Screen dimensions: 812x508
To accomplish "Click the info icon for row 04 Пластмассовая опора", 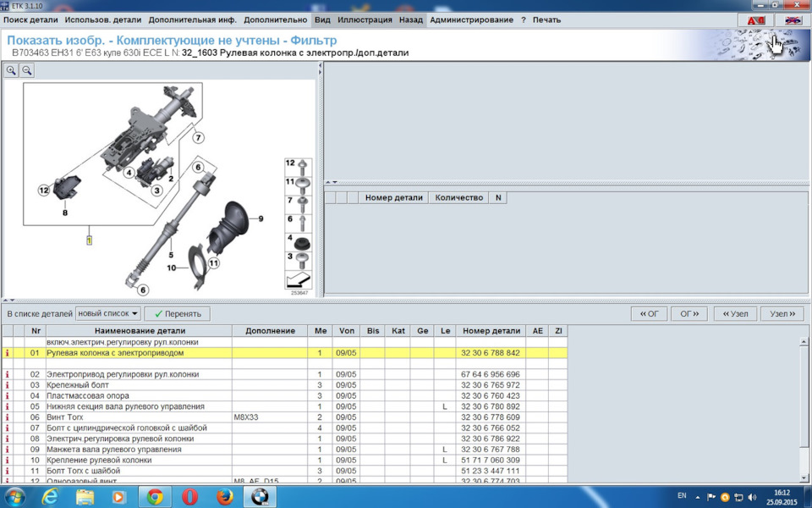I will click(x=8, y=396).
